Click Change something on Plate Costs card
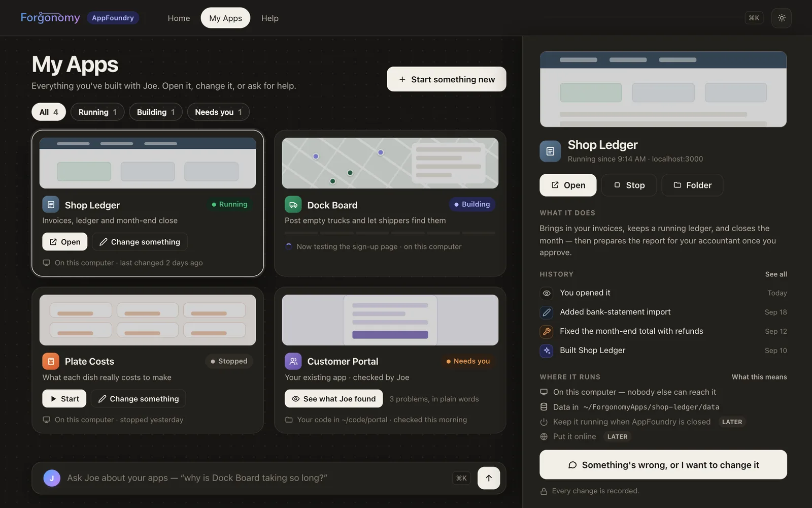 [139, 399]
